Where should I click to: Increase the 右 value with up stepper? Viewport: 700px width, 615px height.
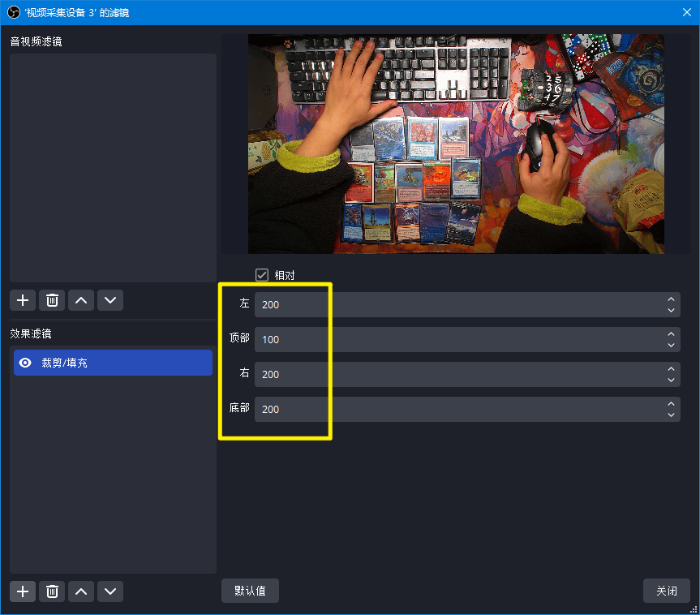point(671,368)
